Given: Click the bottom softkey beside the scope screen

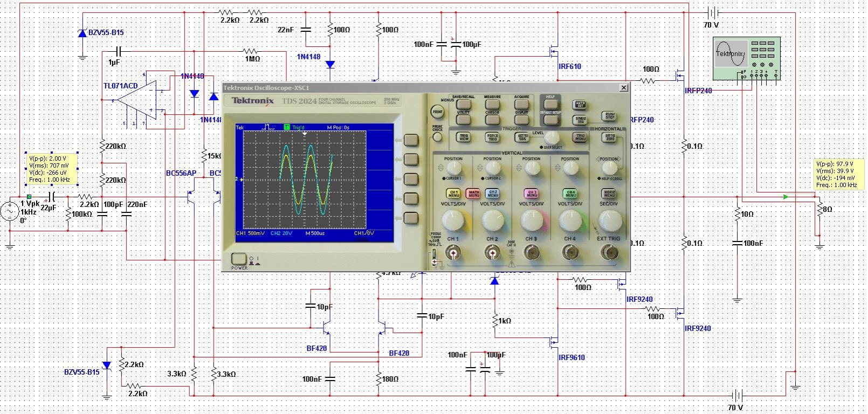Looking at the screenshot, I should click(411, 218).
